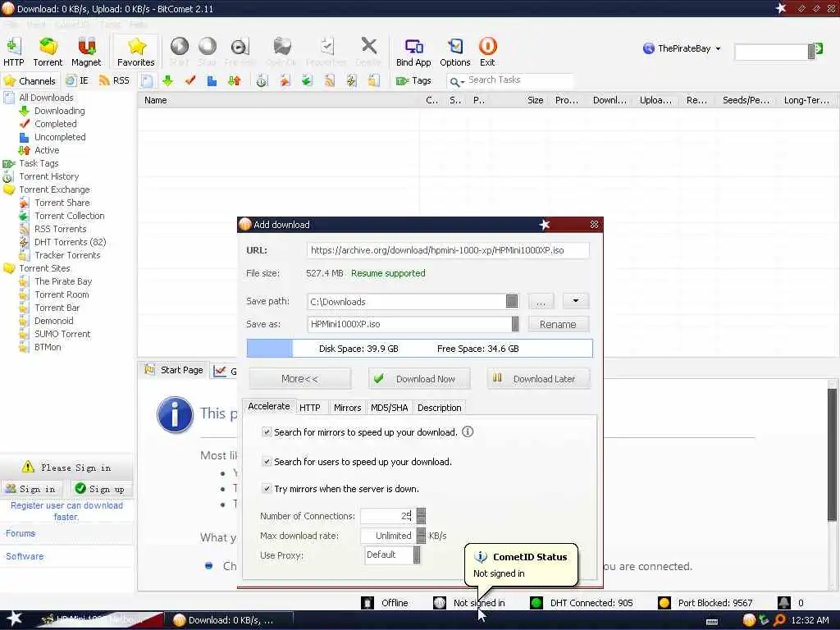The image size is (840, 630).
Task: Open the Save as filename dropdown
Action: point(515,323)
